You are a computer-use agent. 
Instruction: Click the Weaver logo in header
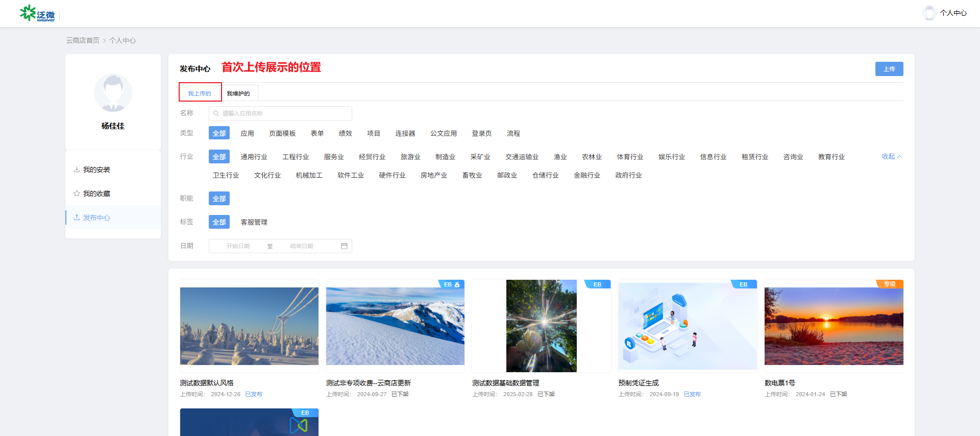[37, 13]
